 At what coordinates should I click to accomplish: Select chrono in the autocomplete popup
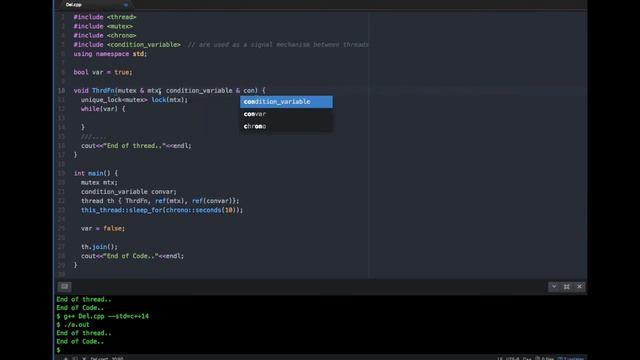pyautogui.click(x=286, y=126)
